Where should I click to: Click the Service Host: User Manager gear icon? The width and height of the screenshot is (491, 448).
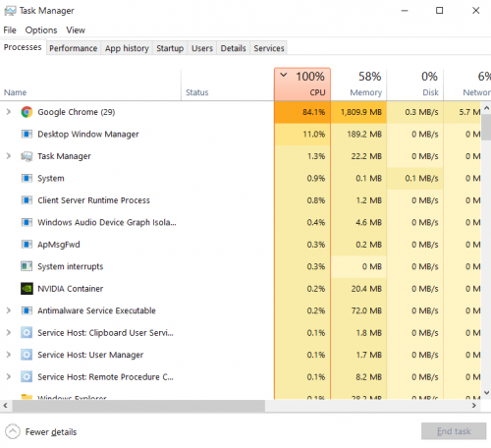(x=27, y=355)
